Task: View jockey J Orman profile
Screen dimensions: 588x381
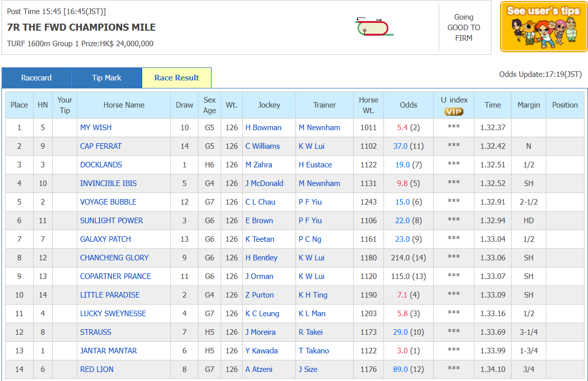Action: [x=259, y=276]
